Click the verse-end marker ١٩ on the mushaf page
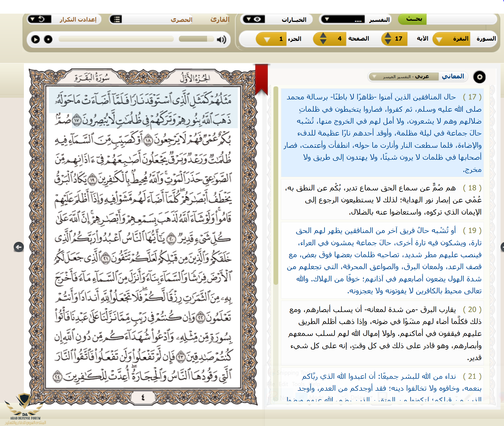Viewport: 504px width, 426px height. click(92, 180)
